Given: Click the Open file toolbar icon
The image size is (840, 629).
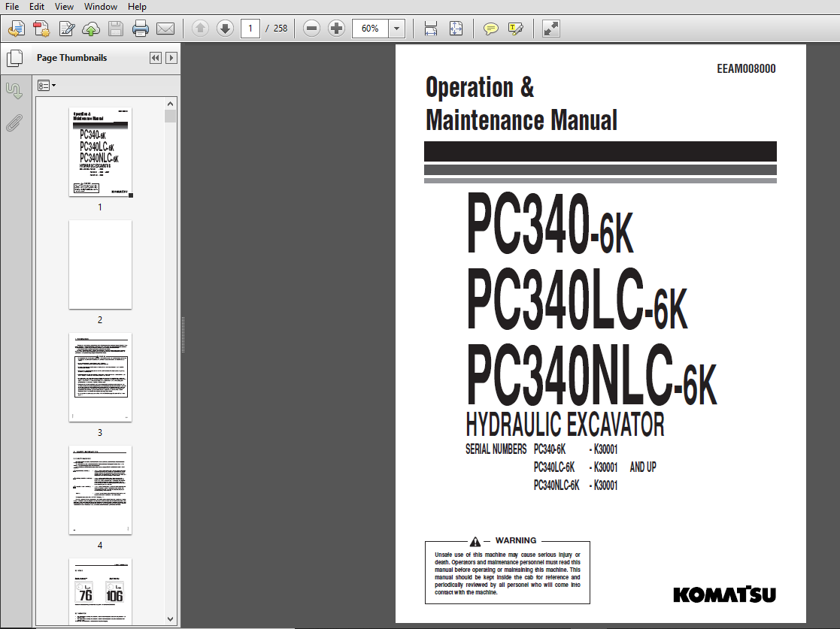Looking at the screenshot, I should click(16, 29).
